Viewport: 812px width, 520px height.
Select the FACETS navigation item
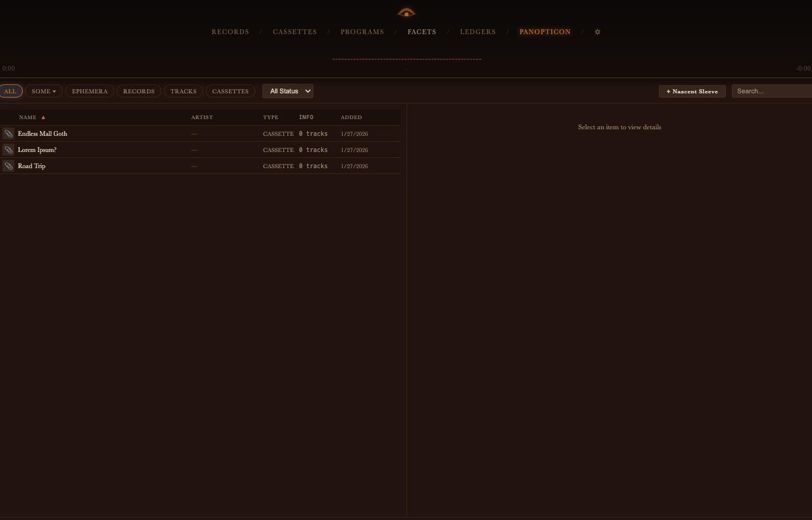click(422, 32)
